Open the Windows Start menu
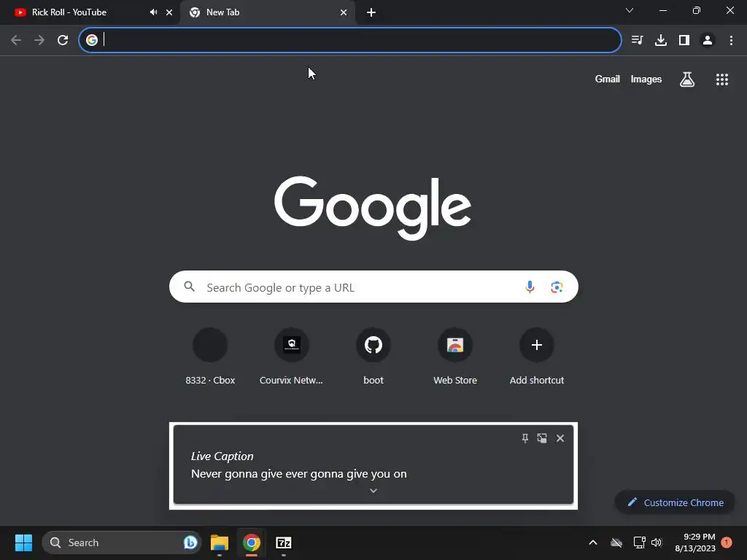The width and height of the screenshot is (747, 560). point(23,542)
